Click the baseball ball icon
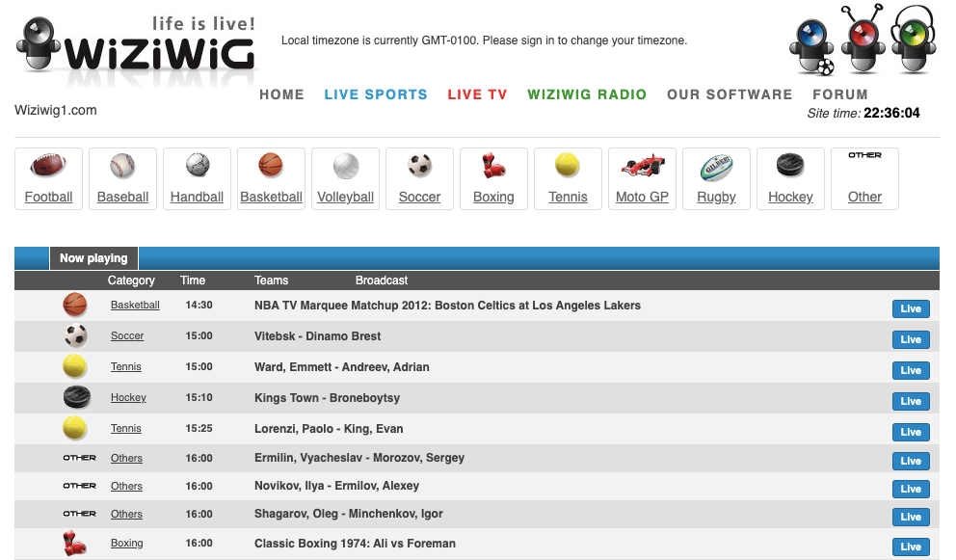956x560 pixels. (x=122, y=166)
